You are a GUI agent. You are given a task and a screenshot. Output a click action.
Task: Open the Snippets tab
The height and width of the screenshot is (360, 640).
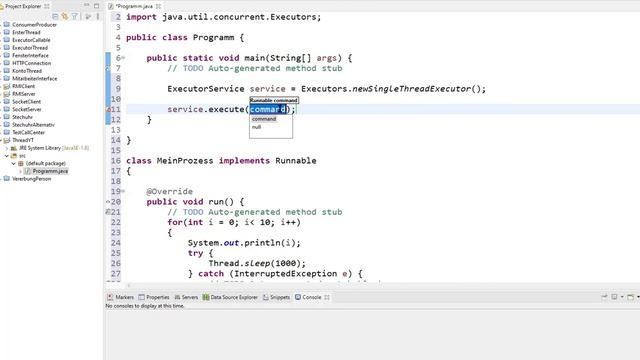coord(276,297)
